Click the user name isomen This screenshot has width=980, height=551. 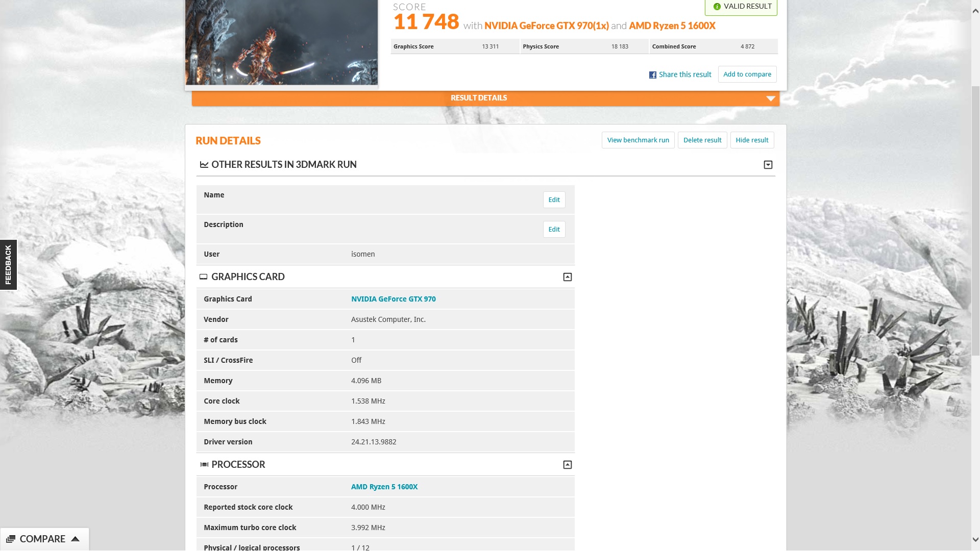click(363, 254)
